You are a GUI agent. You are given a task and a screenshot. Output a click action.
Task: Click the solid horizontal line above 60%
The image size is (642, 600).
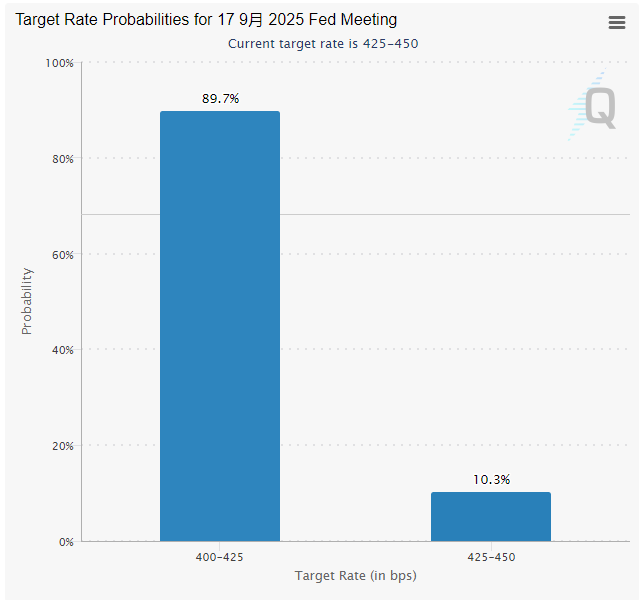click(x=355, y=214)
